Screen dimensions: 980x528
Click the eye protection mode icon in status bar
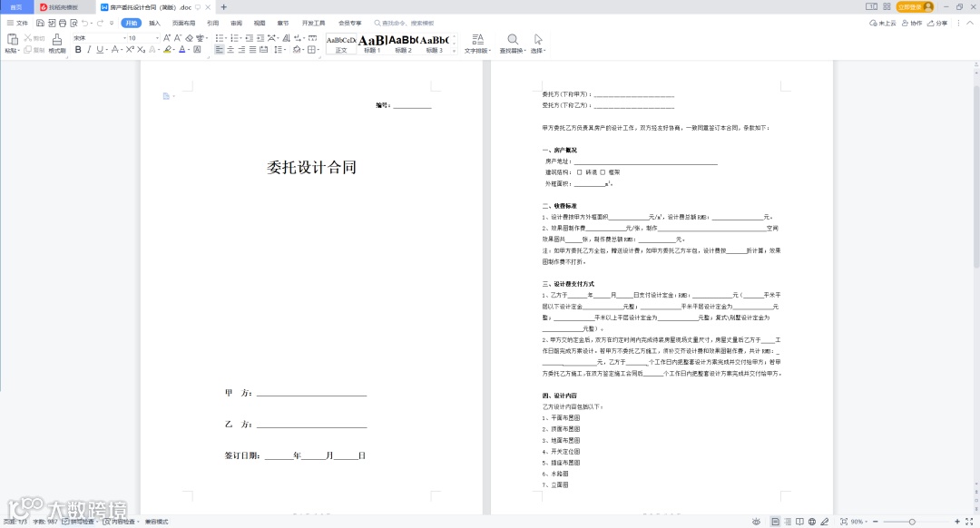tap(756, 521)
